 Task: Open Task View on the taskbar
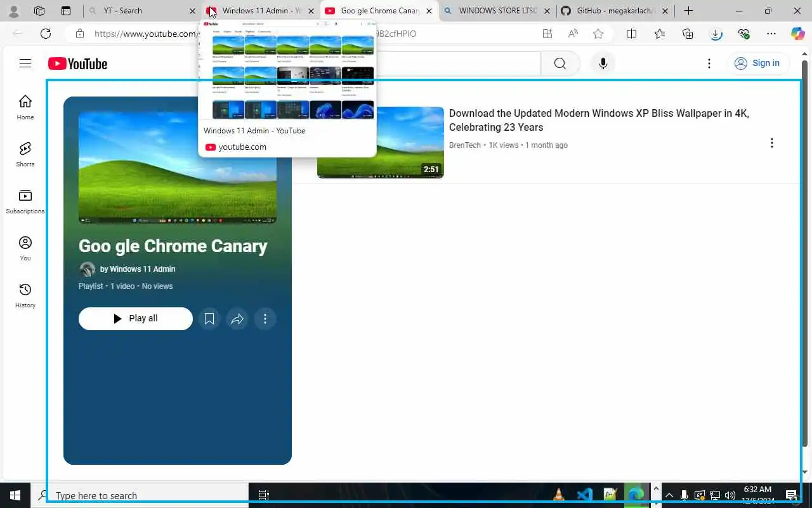[264, 495]
